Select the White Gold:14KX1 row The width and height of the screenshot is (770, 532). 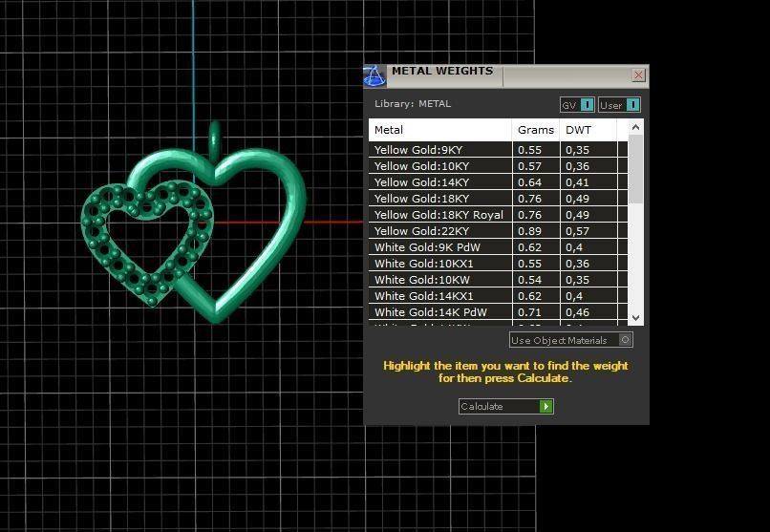click(x=498, y=296)
